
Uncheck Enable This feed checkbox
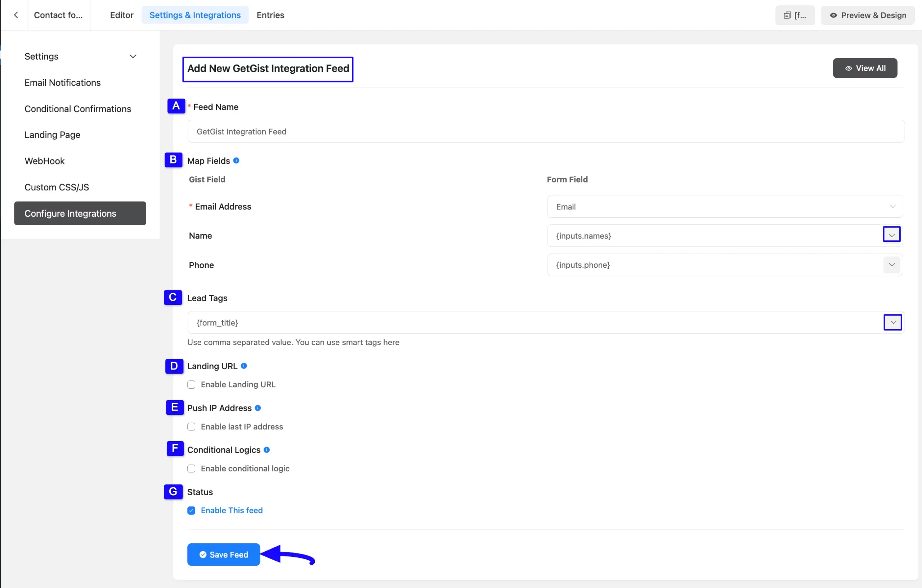click(192, 510)
